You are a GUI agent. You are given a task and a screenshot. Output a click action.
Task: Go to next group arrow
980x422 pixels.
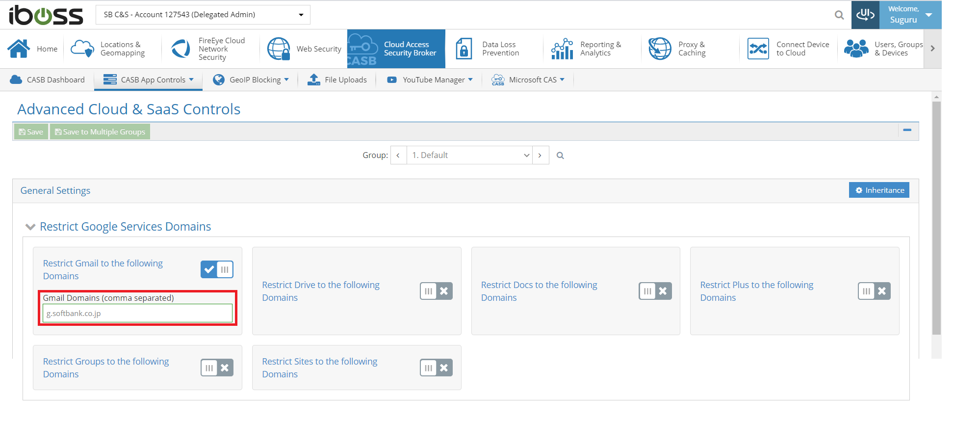540,155
